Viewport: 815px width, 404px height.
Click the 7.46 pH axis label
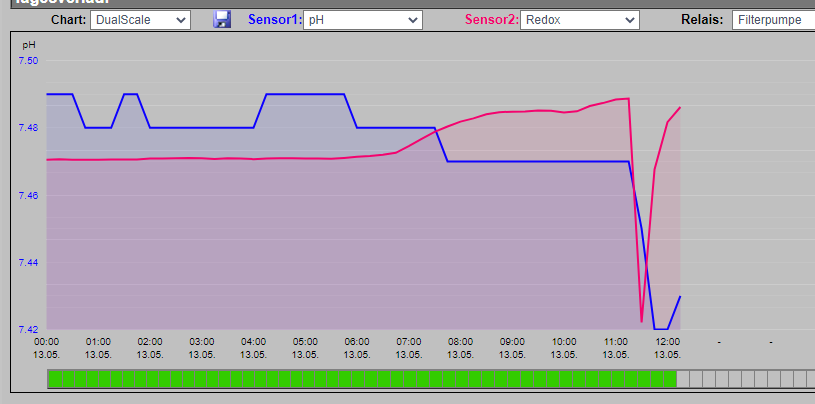pos(28,196)
